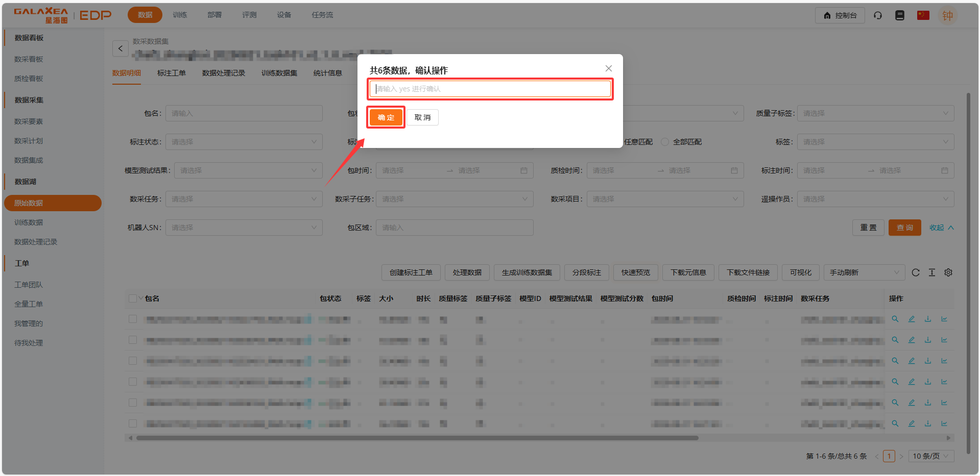The image size is (980, 476).
Task: Select the 全部匹配 radio button
Action: [x=665, y=142]
